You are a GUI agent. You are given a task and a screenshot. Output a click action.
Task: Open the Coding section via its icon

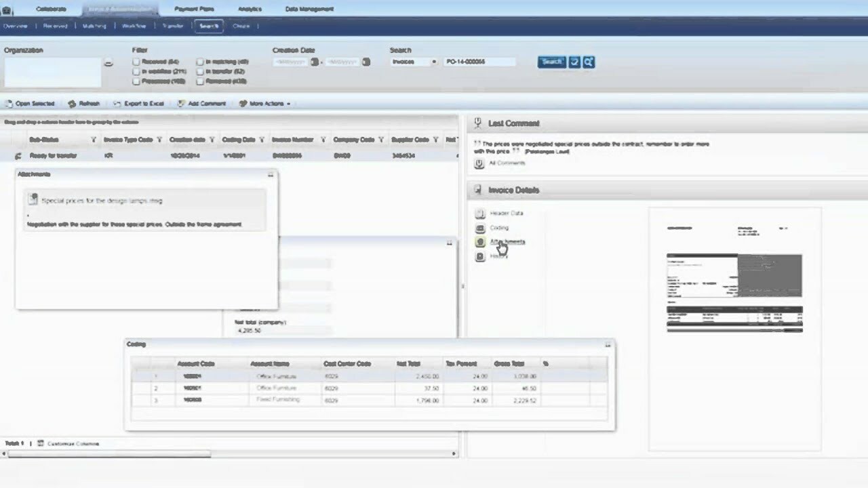click(481, 228)
